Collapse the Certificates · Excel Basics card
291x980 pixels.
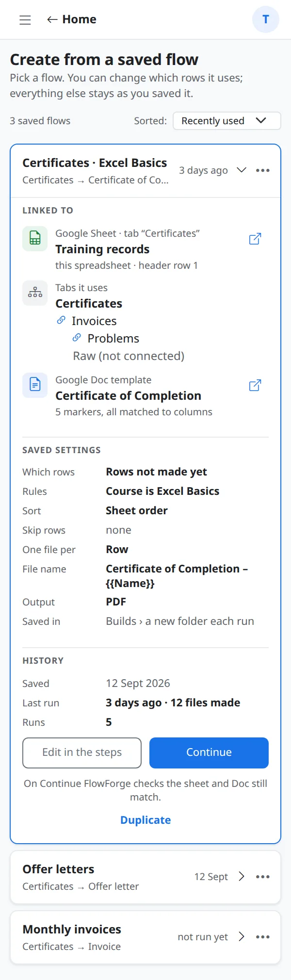coord(242,170)
